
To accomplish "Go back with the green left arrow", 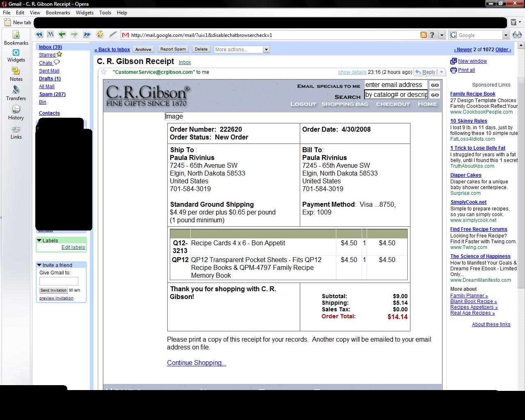I will point(62,34).
